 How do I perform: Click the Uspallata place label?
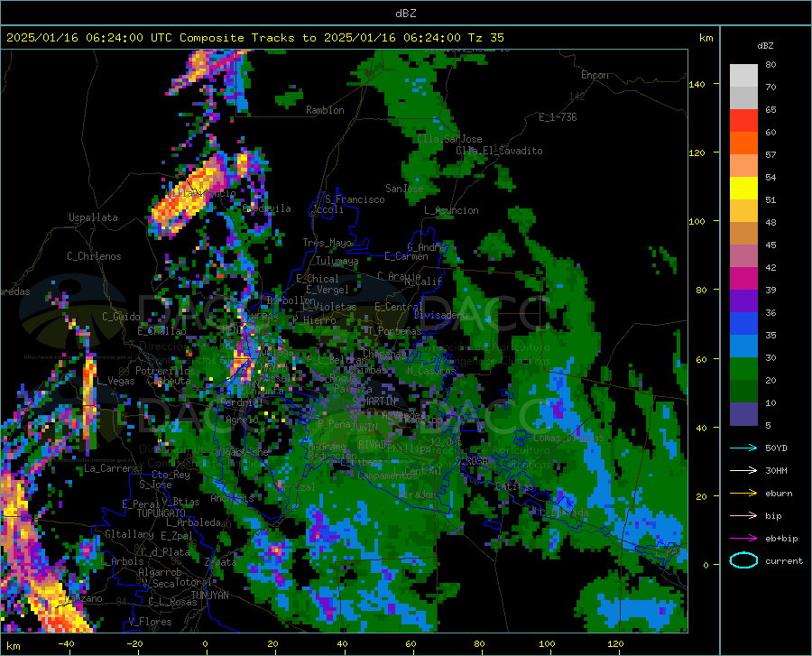click(93, 217)
